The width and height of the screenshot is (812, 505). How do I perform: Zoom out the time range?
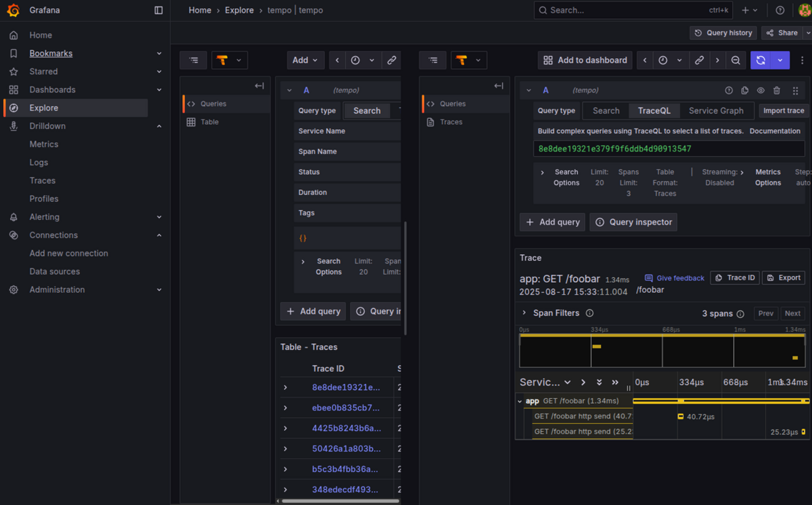tap(736, 60)
